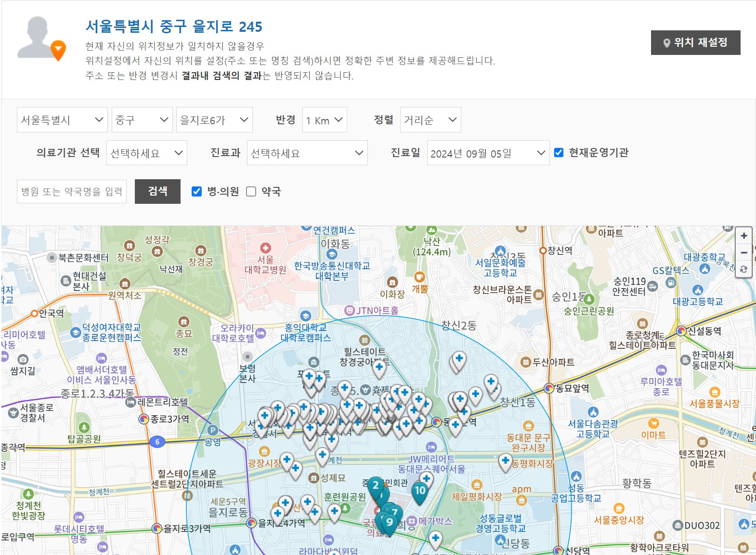Open the hospital pin beside 동평화시장
This screenshot has width=756, height=555.
point(505,462)
